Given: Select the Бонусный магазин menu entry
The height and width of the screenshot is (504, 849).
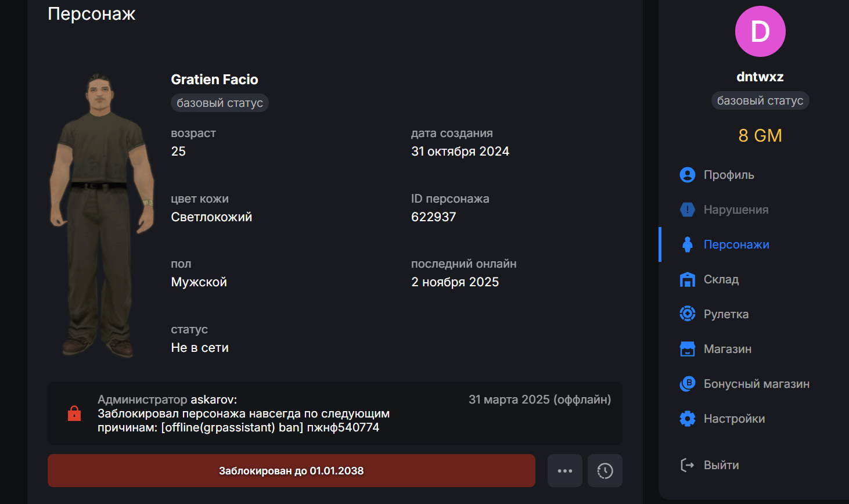Looking at the screenshot, I should (756, 384).
